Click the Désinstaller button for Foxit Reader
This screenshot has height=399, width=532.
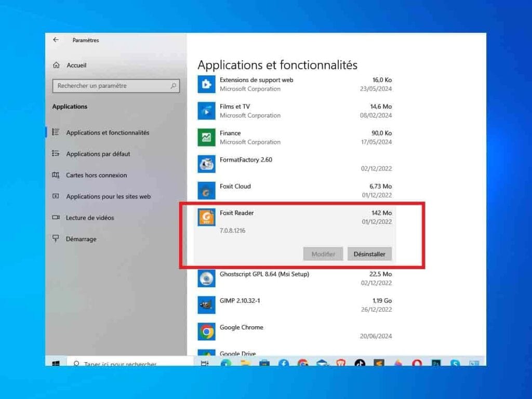click(369, 254)
